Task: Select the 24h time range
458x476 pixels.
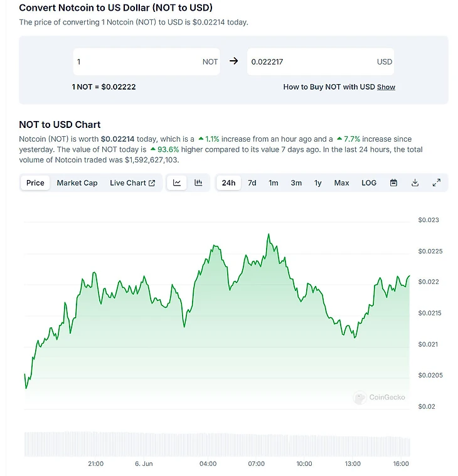Action: [x=228, y=182]
